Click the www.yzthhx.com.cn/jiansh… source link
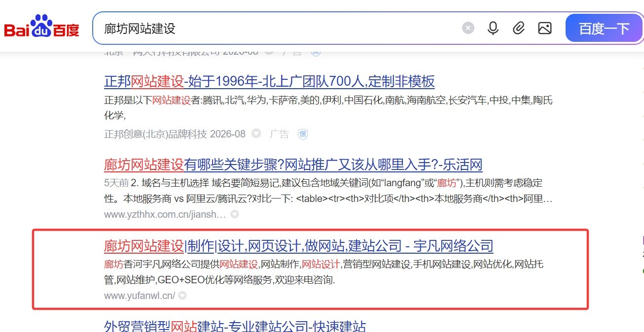Screen dimensions: 644x332 click(165, 214)
